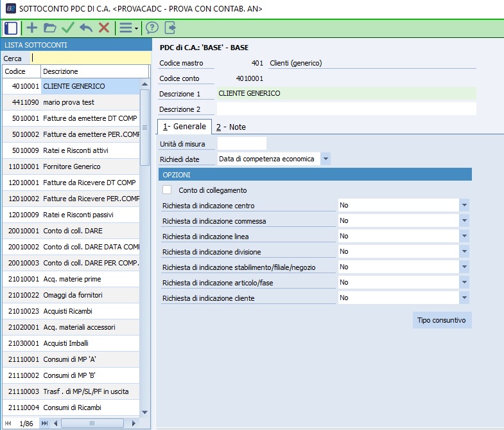Toggle the sidebar panel icon in toolbar
Screen dimensions: 504x430
click(x=10, y=28)
